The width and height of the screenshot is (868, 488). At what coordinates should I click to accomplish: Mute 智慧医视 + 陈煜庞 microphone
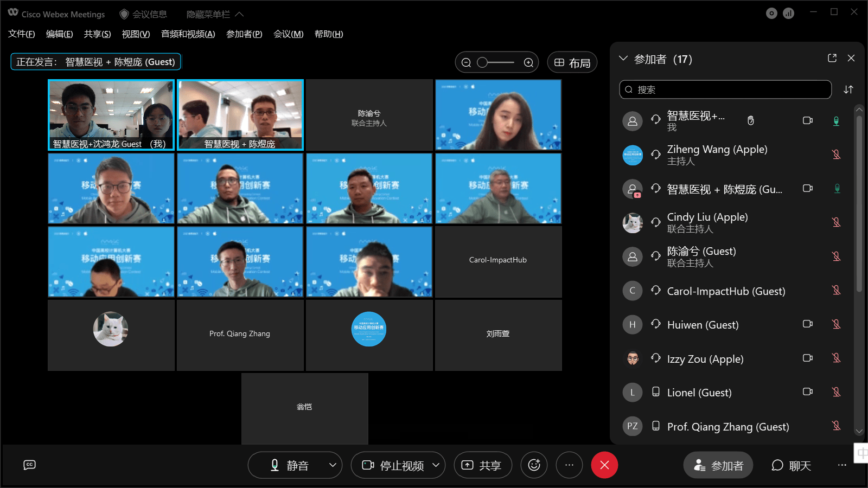point(837,188)
